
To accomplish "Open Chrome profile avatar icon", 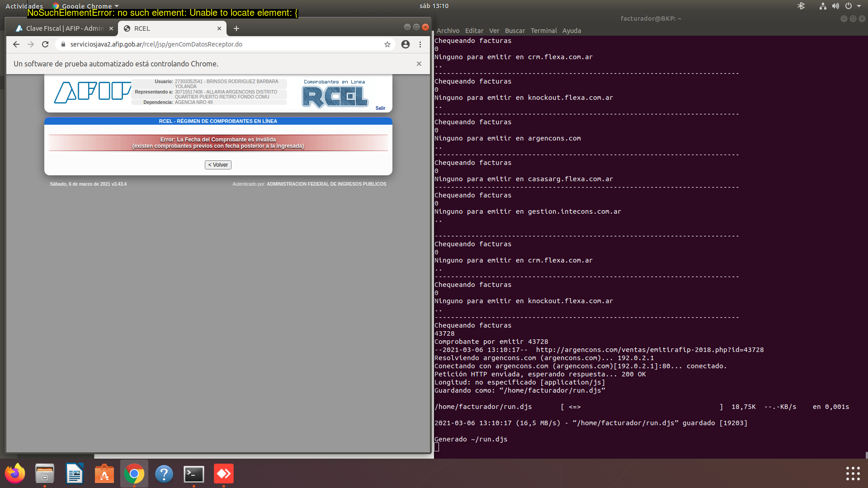I will tap(406, 44).
